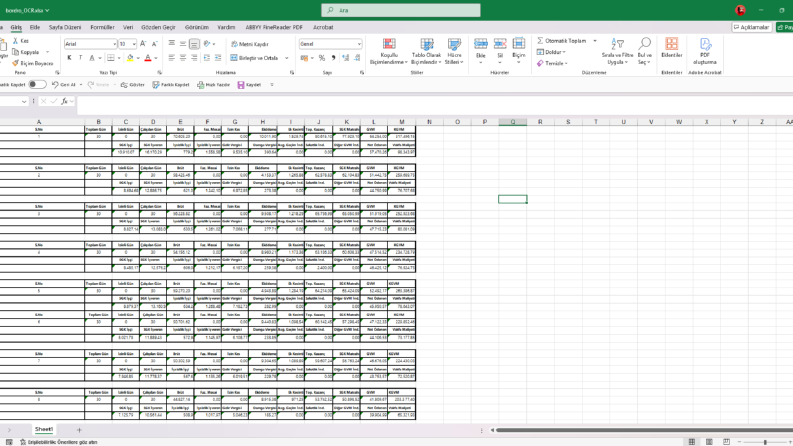The height and width of the screenshot is (446, 793).
Task: Toggle the Otomatik Kaydet autosave switch
Action: point(37,84)
